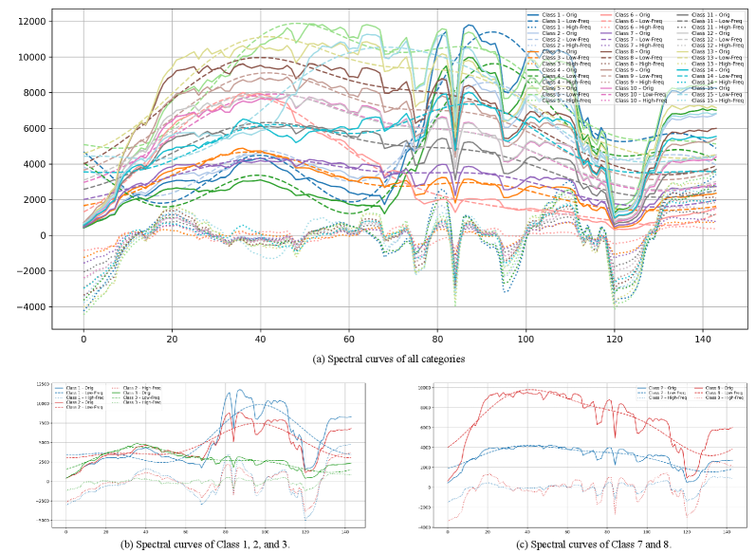Screen dimensions: 756x553
Task: Click x-axis label '60' in chart (a)
Action: [x=348, y=339]
